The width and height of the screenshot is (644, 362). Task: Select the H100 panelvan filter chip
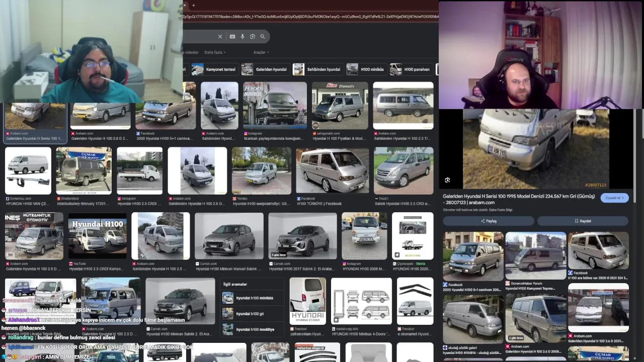[411, 69]
